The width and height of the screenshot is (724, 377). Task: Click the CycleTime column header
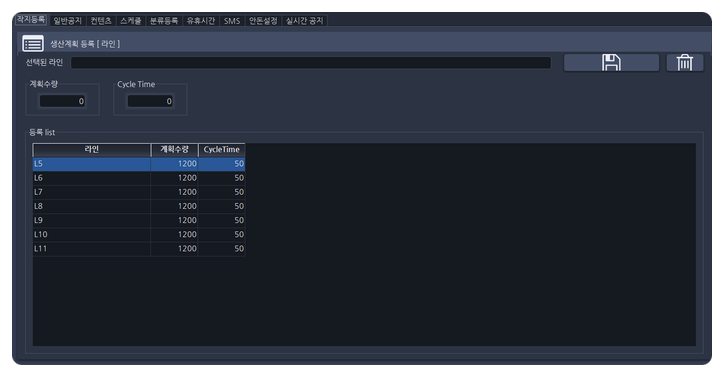coord(222,150)
